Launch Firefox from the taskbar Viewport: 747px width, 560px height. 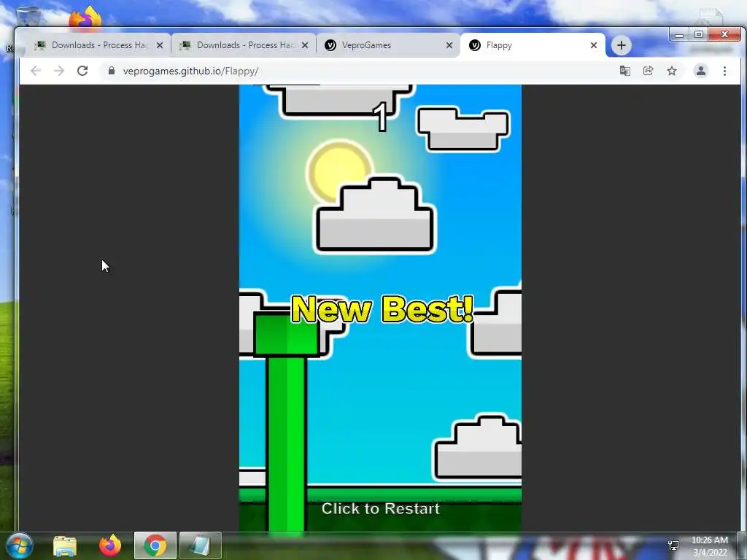point(110,545)
